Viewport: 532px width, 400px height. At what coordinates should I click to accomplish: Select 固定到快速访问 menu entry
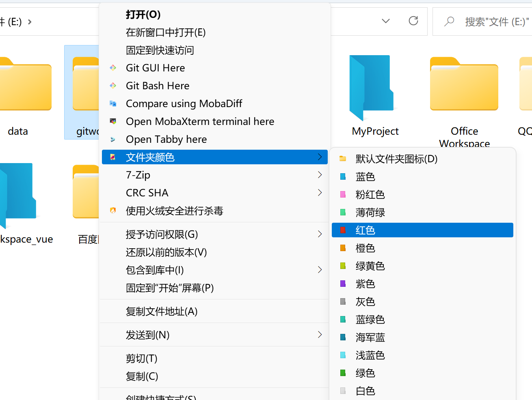coord(214,50)
